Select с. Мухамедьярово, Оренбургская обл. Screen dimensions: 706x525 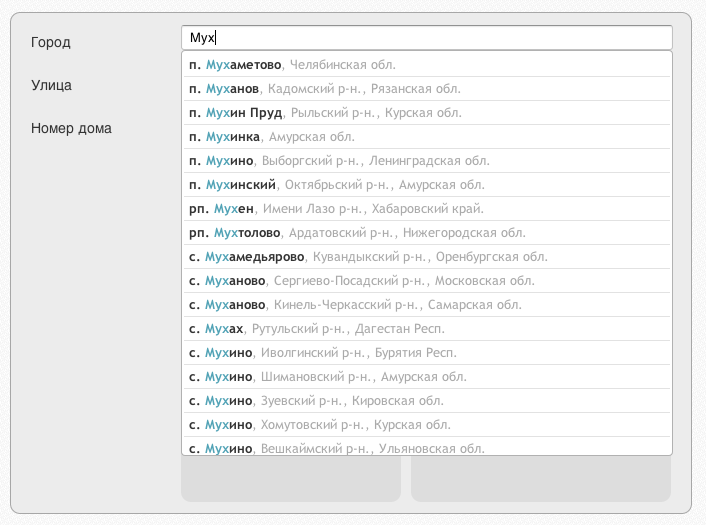[426, 257]
